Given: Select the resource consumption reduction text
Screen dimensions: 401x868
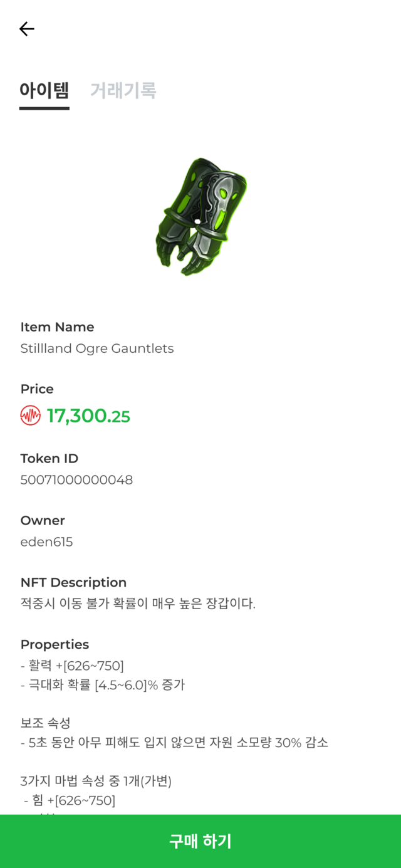Looking at the screenshot, I should (x=175, y=743).
